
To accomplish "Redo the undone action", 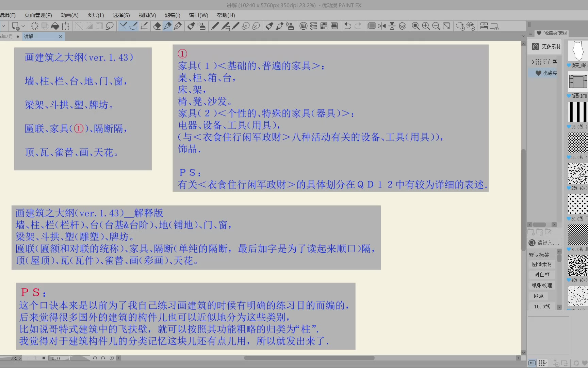I will point(358,26).
